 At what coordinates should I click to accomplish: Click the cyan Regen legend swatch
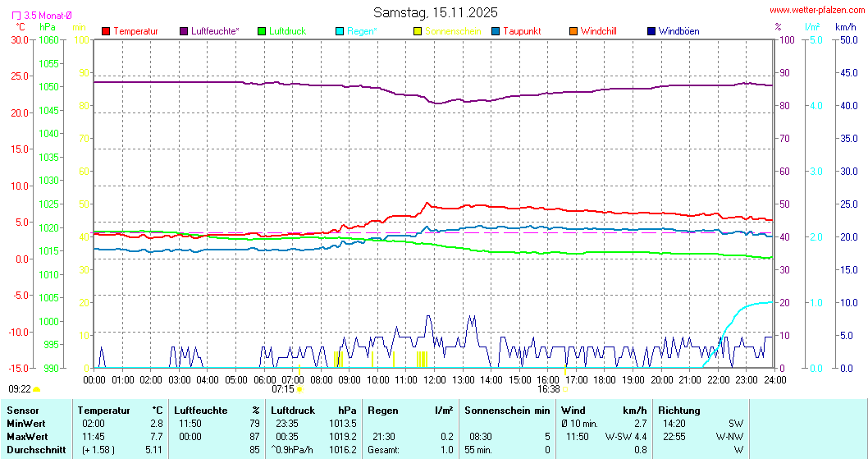(x=340, y=31)
